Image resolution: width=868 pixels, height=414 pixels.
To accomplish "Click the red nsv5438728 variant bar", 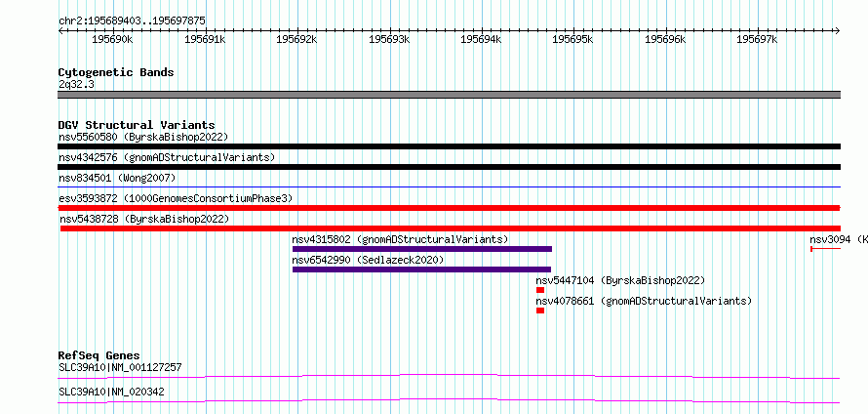I will 451,228.
